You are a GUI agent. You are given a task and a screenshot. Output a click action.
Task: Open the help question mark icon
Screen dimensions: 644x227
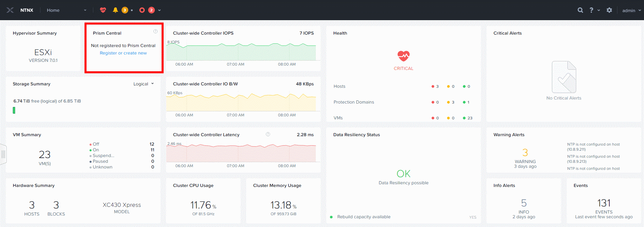pos(591,10)
